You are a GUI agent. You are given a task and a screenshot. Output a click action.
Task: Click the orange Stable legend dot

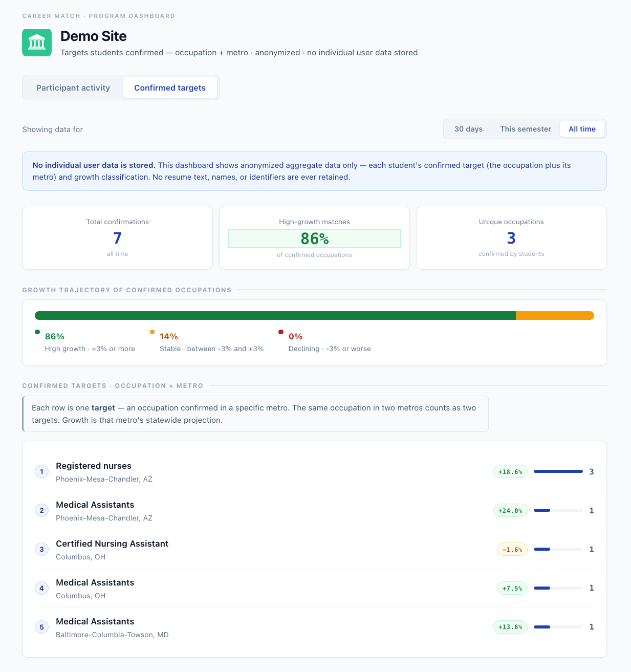click(152, 332)
